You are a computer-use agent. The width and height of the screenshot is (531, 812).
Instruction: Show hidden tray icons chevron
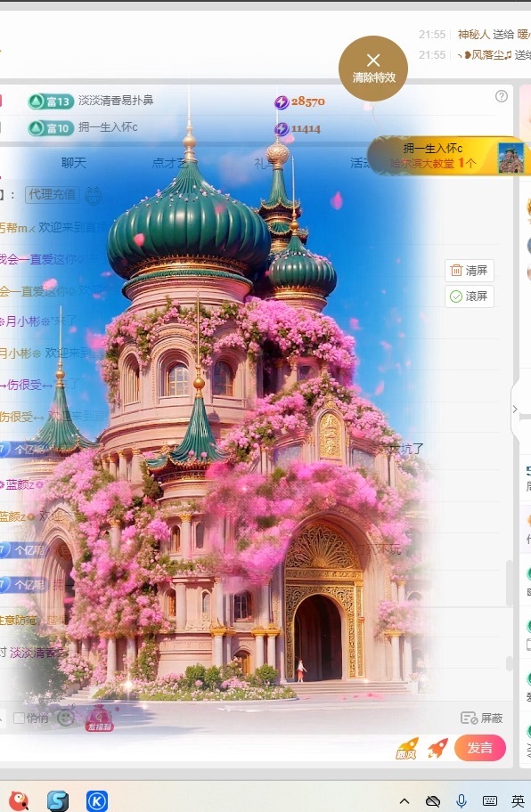(404, 801)
